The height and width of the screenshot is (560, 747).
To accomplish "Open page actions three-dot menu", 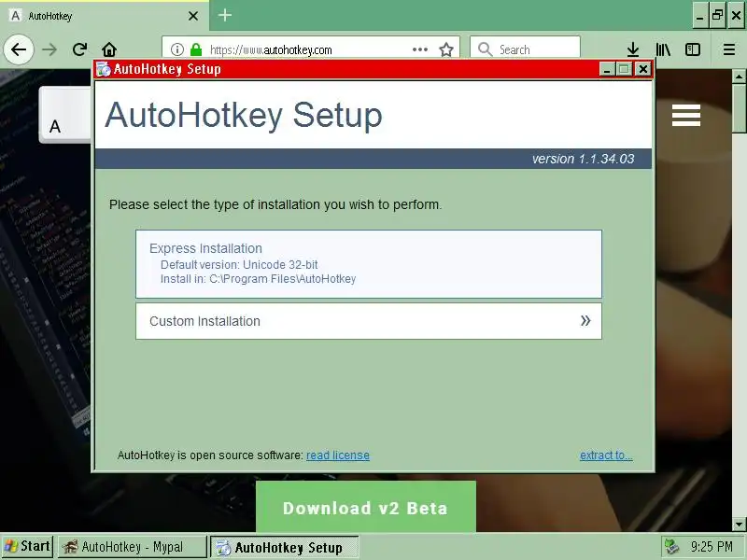I will click(x=419, y=49).
